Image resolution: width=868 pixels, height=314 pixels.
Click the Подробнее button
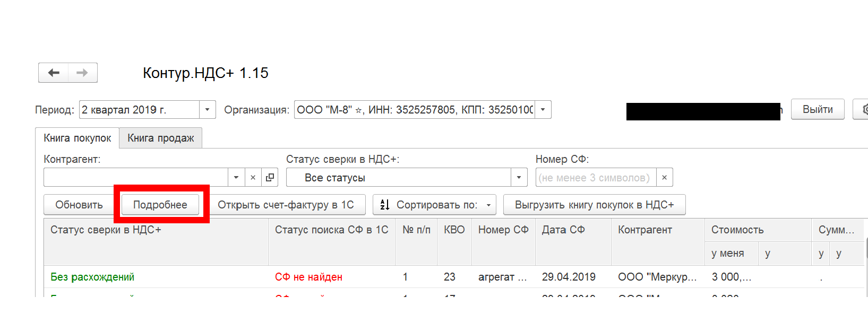click(160, 205)
